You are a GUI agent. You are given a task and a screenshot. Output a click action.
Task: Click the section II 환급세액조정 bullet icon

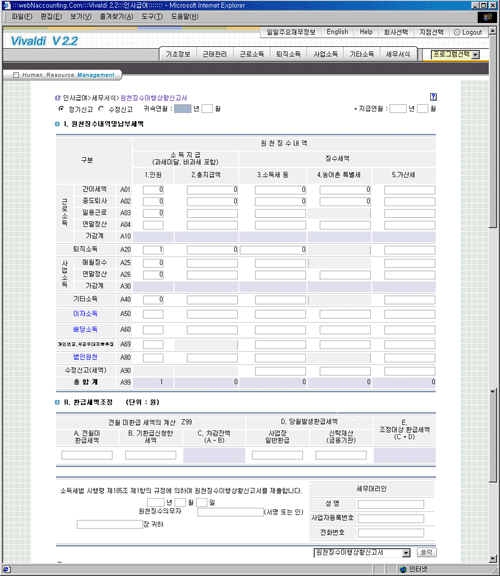(57, 402)
